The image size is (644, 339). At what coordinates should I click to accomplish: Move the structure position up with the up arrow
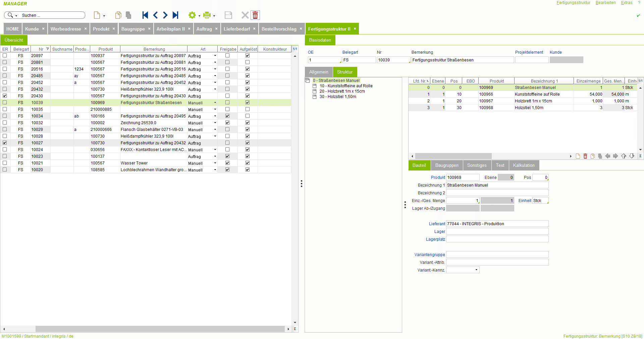624,156
